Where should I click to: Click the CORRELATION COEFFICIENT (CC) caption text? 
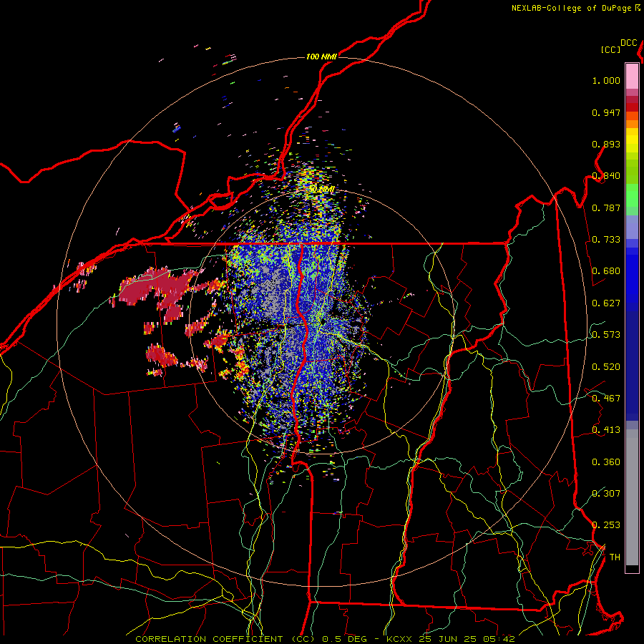click(x=225, y=639)
